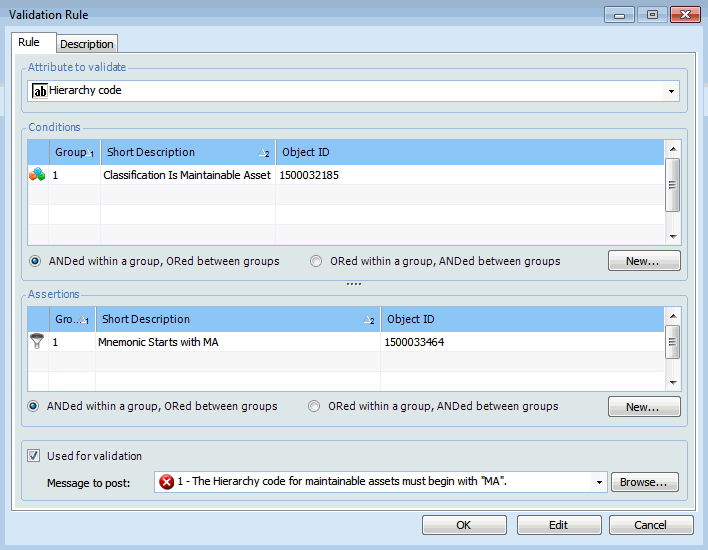Select the Rule tab

29,43
